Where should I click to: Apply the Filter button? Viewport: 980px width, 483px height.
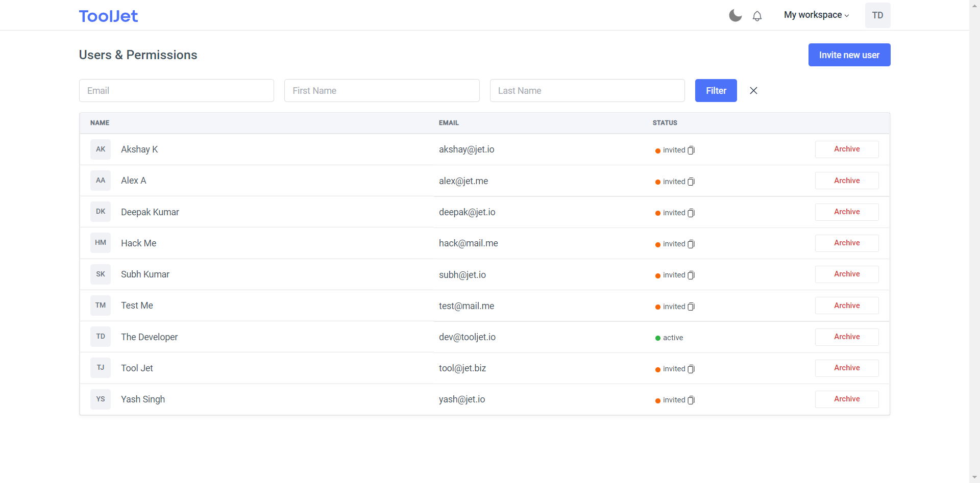pyautogui.click(x=716, y=90)
